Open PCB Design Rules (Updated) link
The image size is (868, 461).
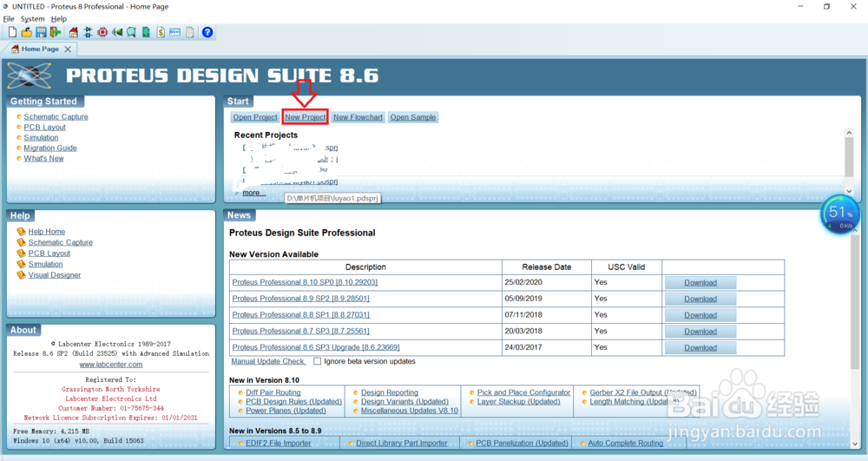pyautogui.click(x=293, y=402)
